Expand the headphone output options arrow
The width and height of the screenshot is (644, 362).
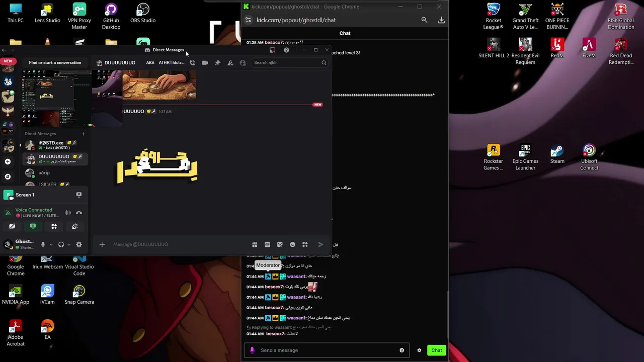click(68, 245)
